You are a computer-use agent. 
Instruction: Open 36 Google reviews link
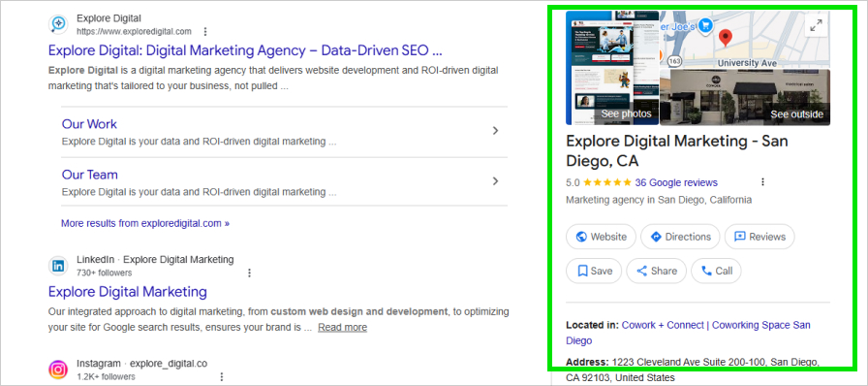click(676, 182)
